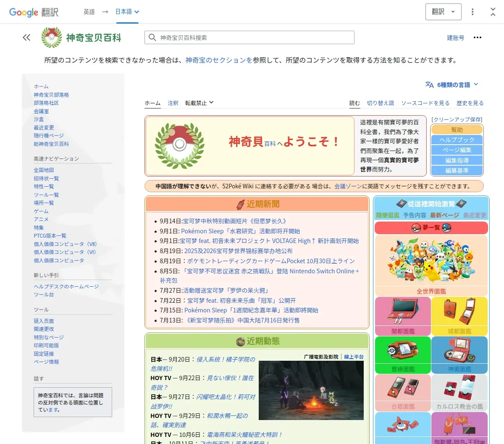The image size is (504, 444).
Task: Click the 神奇宝贝百科搜索 search field
Action: click(x=249, y=37)
